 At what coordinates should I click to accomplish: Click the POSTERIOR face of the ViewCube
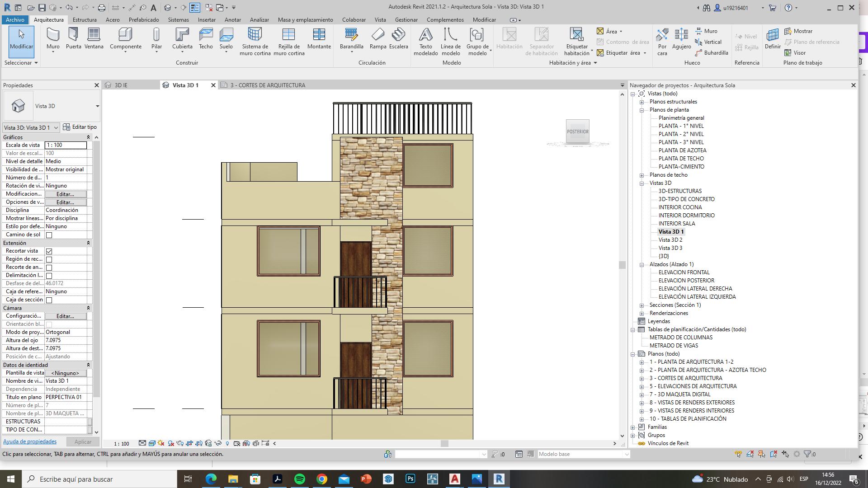(x=577, y=131)
